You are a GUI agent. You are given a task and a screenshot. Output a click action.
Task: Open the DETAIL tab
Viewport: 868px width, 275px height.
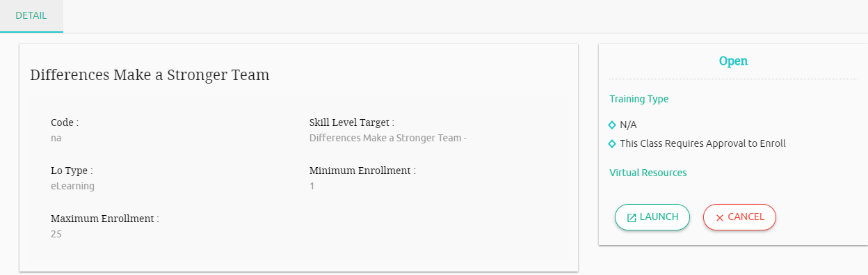pos(31,15)
